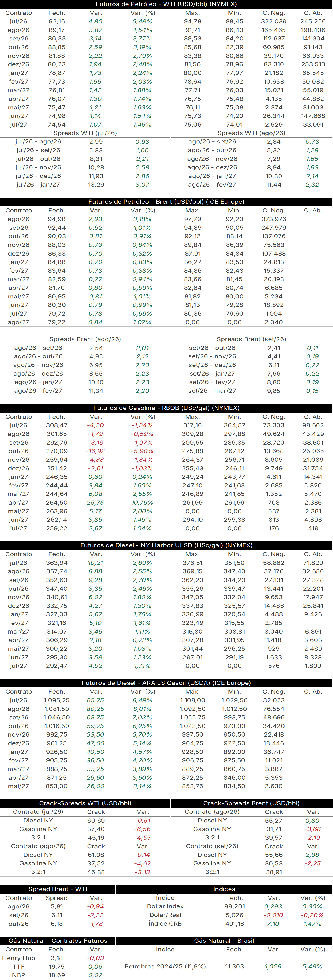Screen dimensions: 333x980
Task: Click the NY Harbor ULSD section header
Action: click(x=166, y=545)
